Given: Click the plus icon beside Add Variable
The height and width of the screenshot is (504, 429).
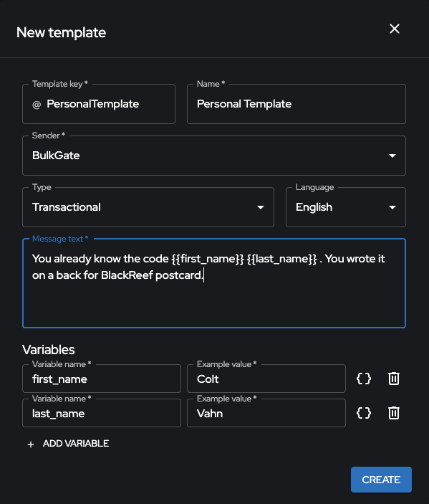Looking at the screenshot, I should point(31,444).
